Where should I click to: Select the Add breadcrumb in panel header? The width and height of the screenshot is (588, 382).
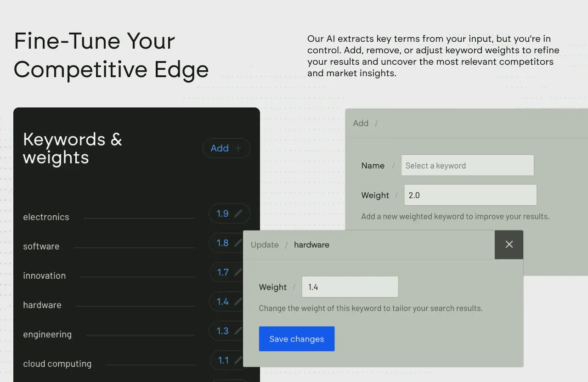tap(361, 123)
